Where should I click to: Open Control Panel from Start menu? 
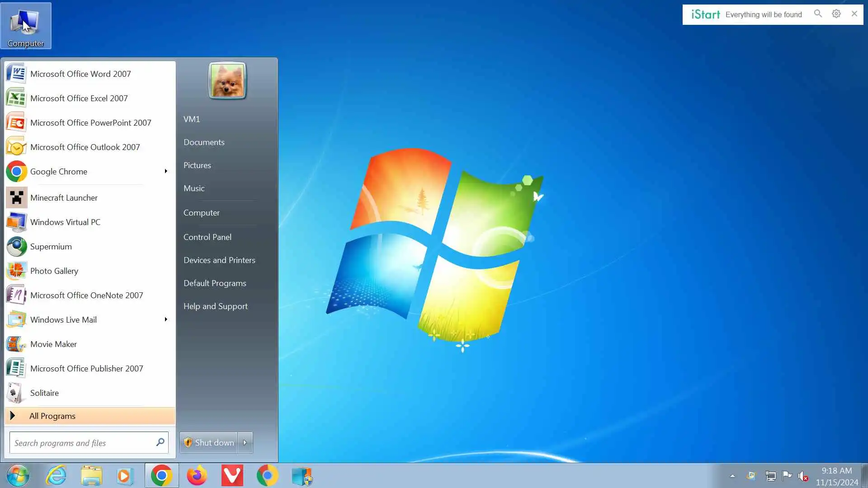[x=207, y=237]
